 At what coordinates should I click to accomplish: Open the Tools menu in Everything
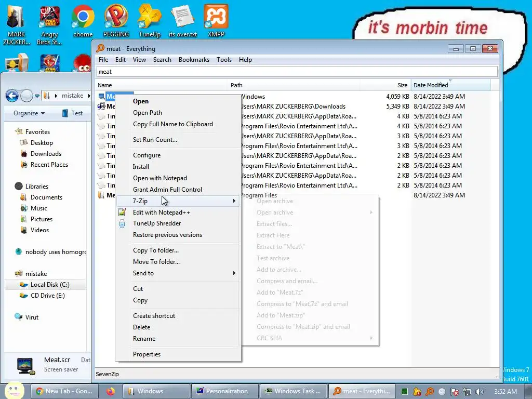tap(224, 60)
